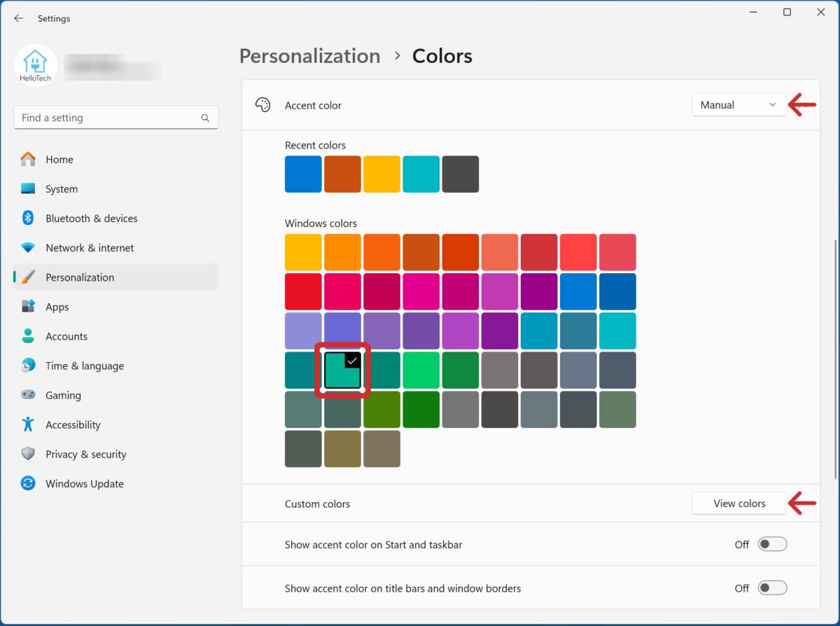The width and height of the screenshot is (840, 626).
Task: Open the Accent color Manual dropdown
Action: (x=738, y=104)
